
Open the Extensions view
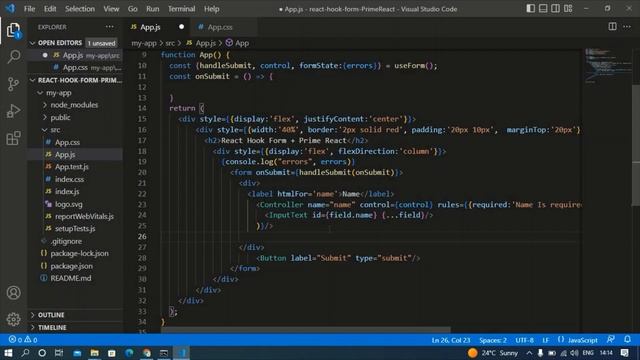[13, 138]
